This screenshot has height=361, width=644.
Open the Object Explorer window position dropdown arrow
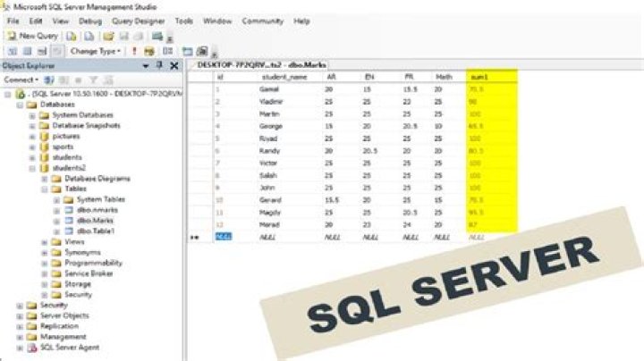(x=146, y=65)
